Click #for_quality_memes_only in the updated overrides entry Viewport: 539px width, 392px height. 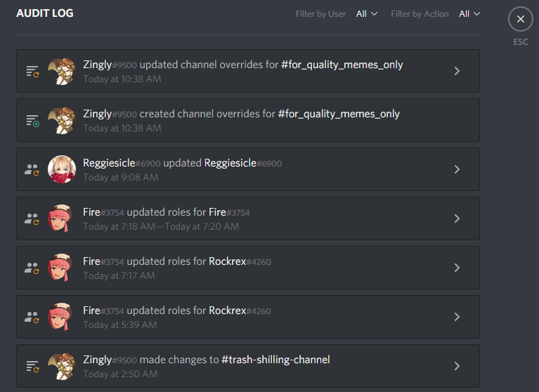click(342, 65)
